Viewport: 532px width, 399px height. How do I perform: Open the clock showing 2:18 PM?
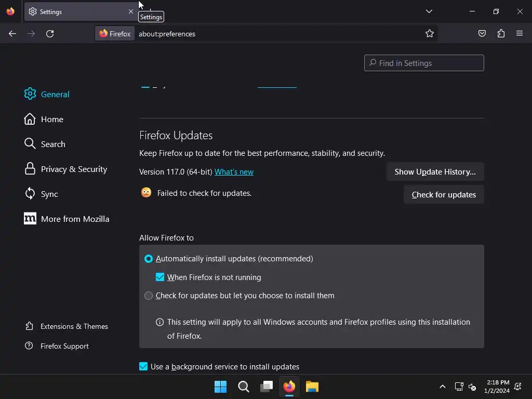[497, 387]
